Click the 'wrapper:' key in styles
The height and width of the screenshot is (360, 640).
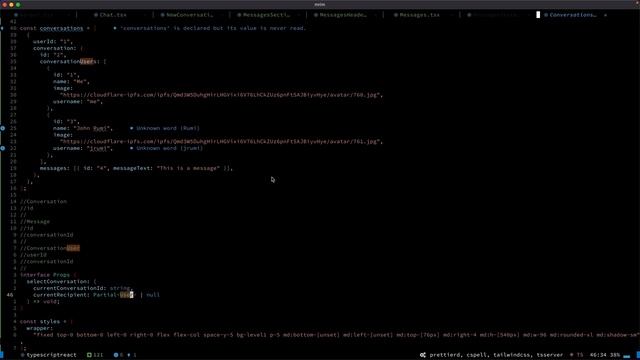40,328
